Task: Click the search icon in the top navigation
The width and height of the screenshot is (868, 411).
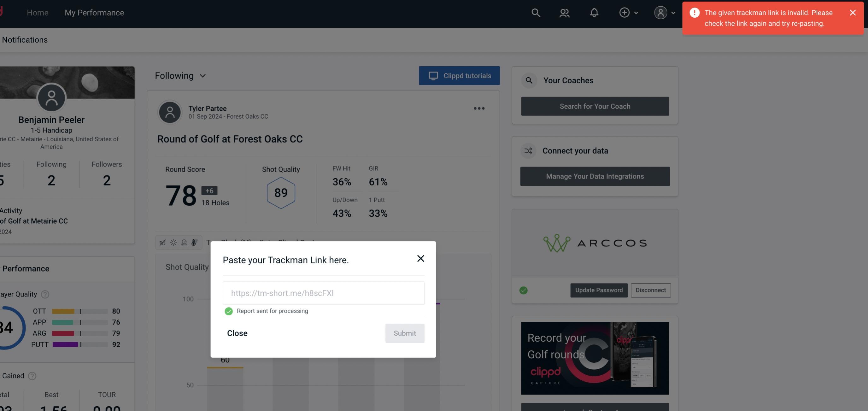Action: point(535,12)
